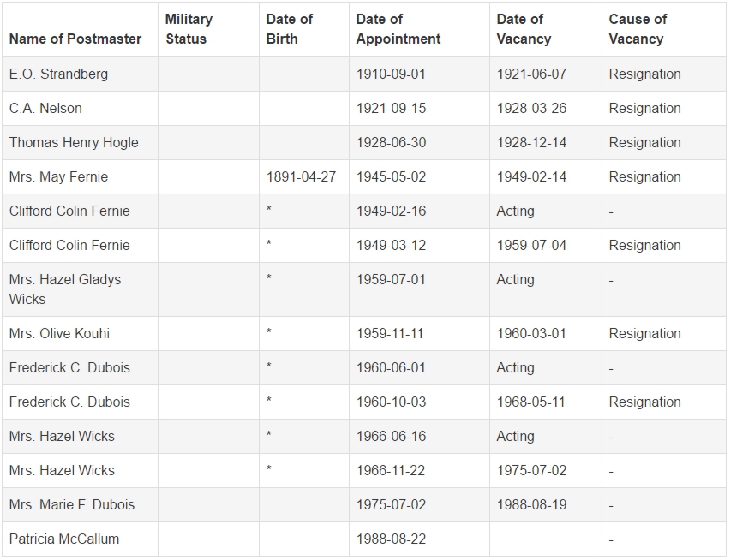Click appointment date 1960-06-01
The width and height of the screenshot is (731, 560).
(391, 367)
